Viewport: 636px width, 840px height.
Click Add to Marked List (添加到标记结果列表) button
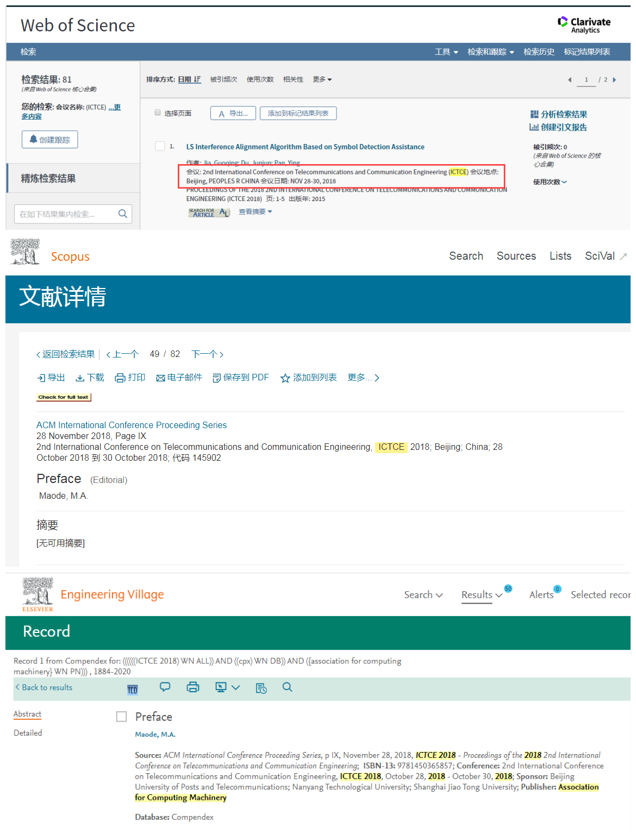tap(298, 113)
